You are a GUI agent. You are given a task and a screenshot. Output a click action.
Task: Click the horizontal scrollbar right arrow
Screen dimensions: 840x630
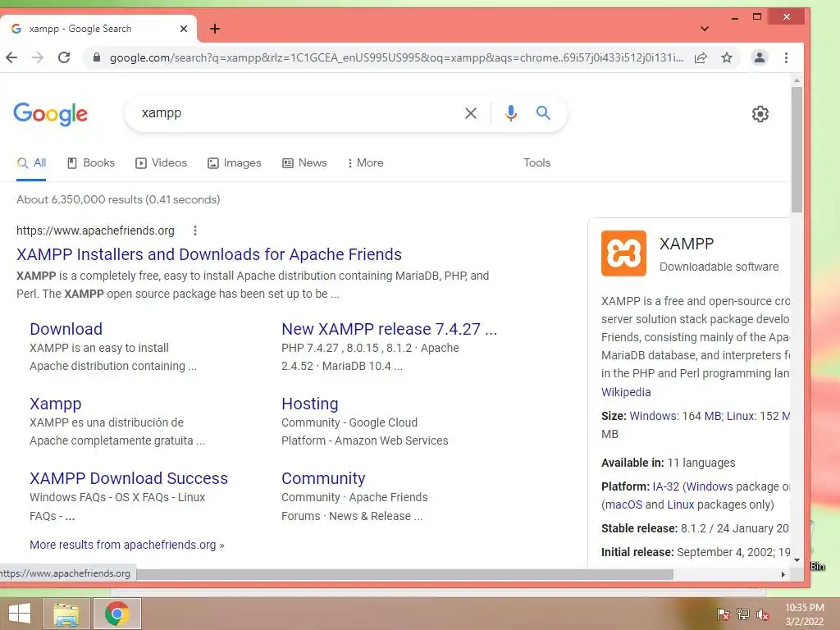(783, 574)
